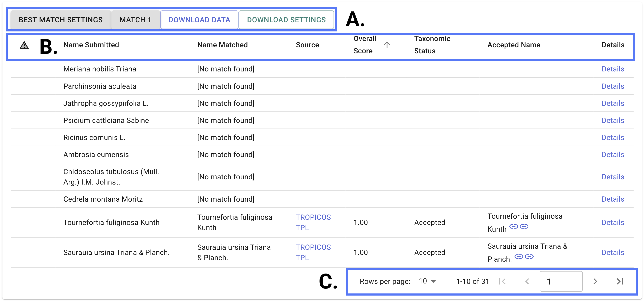This screenshot has width=644, height=302.
Task: Go to the first page icon
Action: [502, 281]
